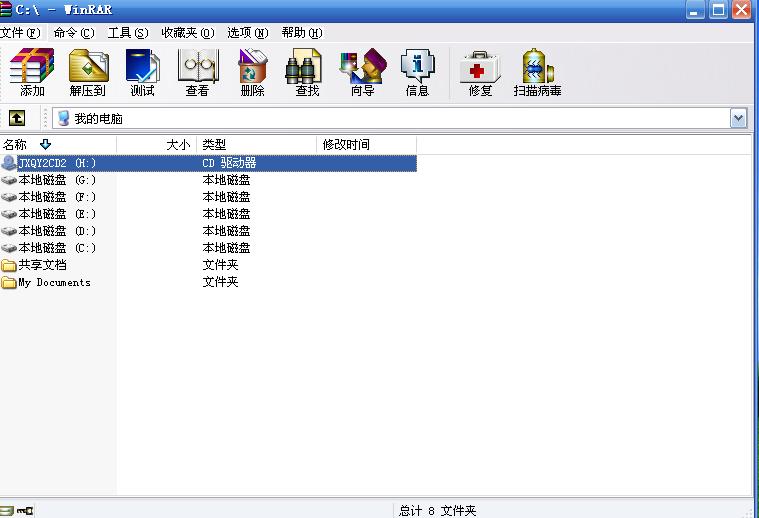Click the disk icon for 本地磁盘 (G:)
The height and width of the screenshot is (518, 759).
coord(9,180)
